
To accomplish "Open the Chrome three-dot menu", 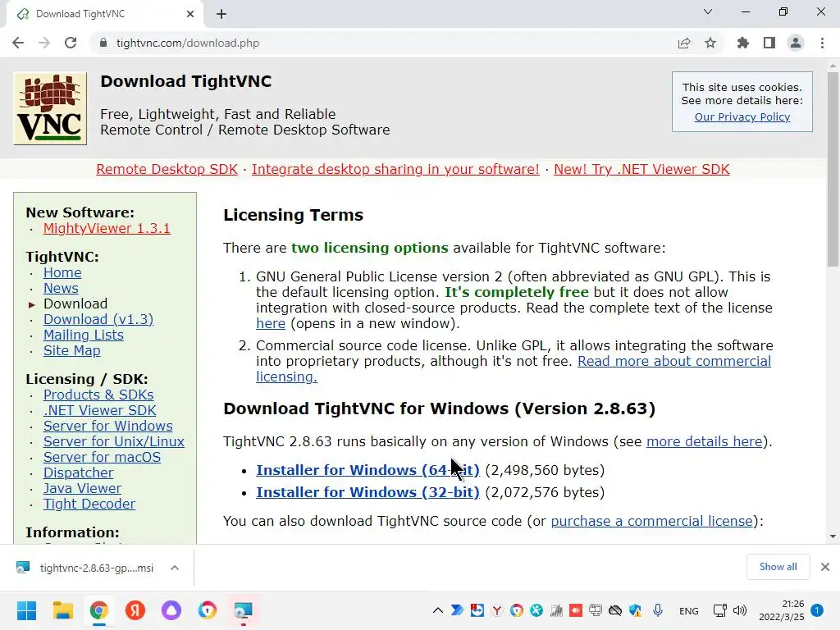I will click(822, 43).
